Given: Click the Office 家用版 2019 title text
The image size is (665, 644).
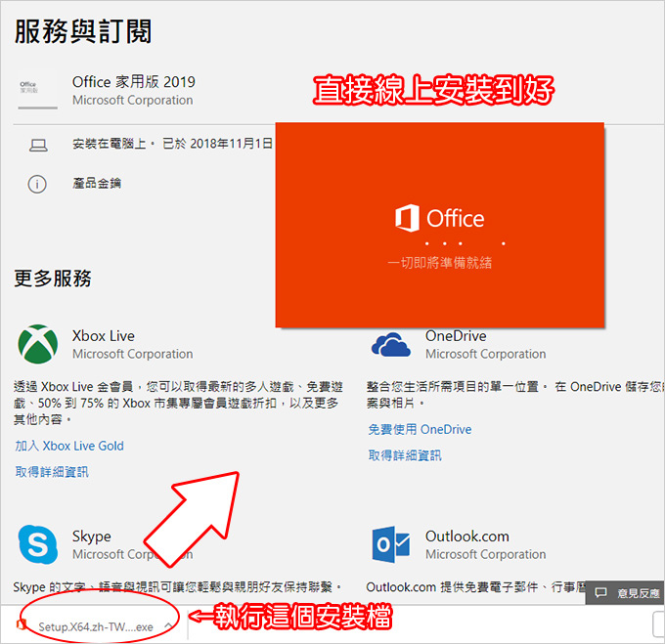Looking at the screenshot, I should (x=134, y=82).
